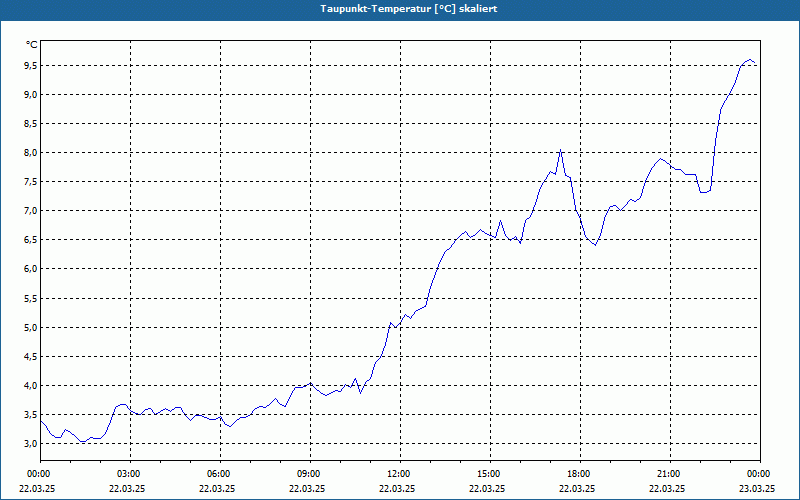
Task: Select the '5,0' y-axis label
Action: pyautogui.click(x=31, y=328)
